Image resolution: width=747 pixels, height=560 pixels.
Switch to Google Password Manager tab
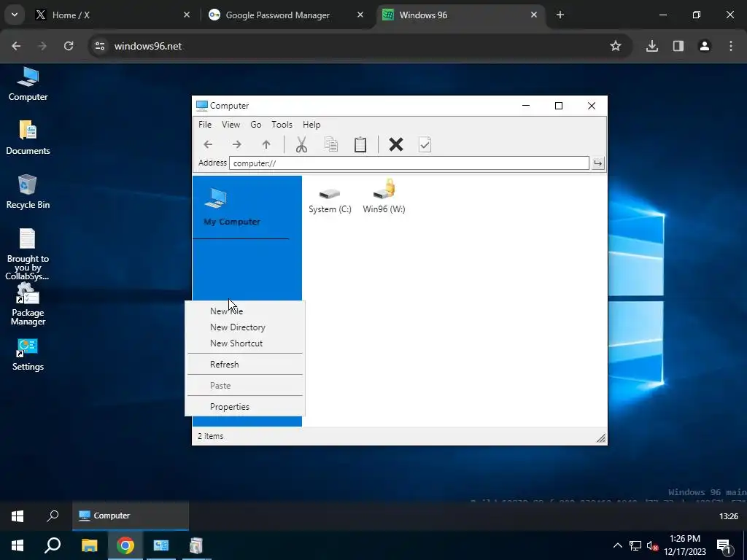pos(286,15)
